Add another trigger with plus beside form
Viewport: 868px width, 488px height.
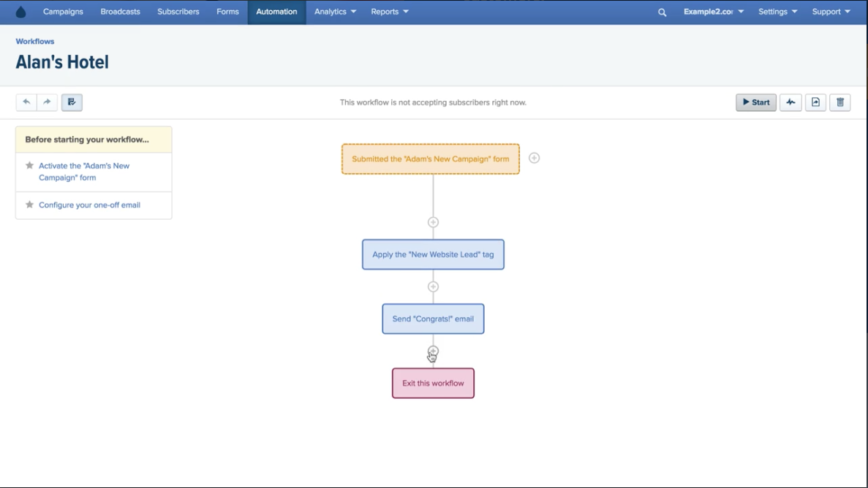pos(535,159)
